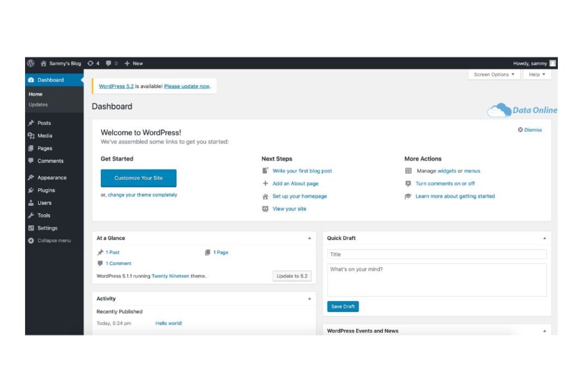
Task: Click the Customize Your Site button
Action: pos(138,178)
